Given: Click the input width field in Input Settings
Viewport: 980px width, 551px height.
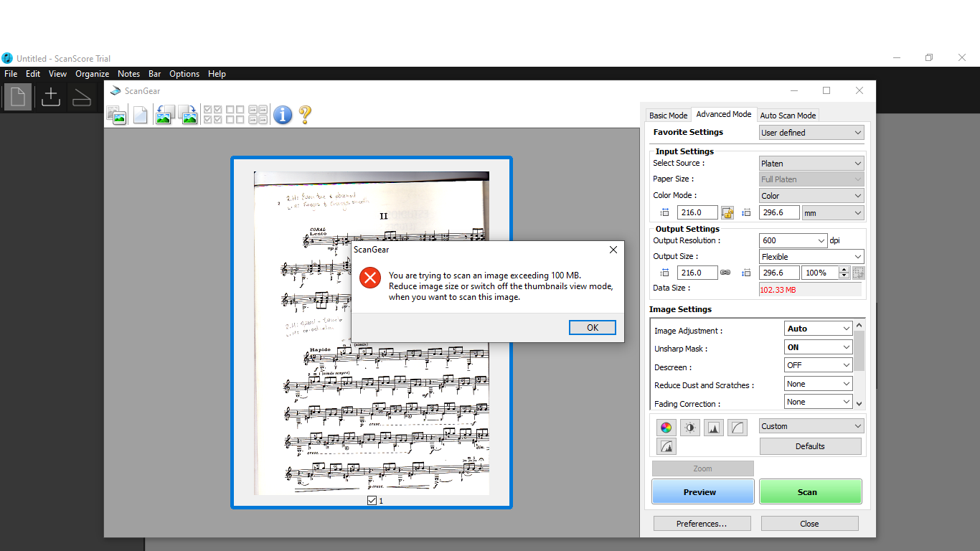Looking at the screenshot, I should [x=697, y=212].
